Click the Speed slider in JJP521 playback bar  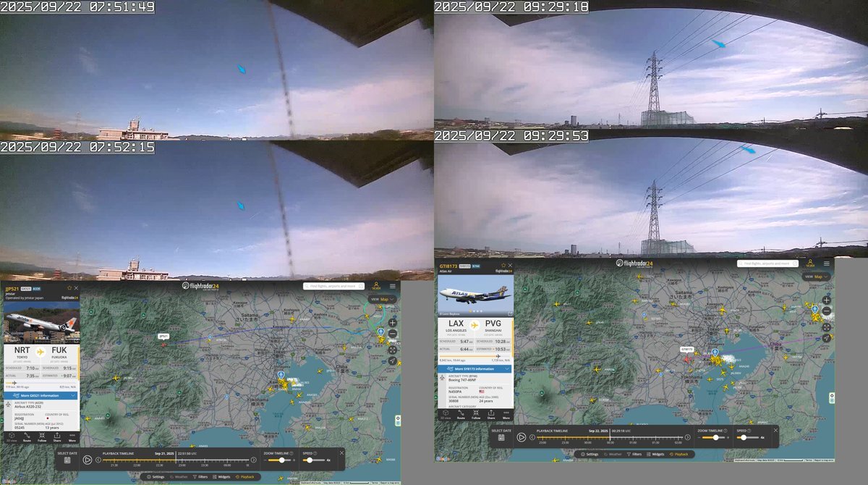point(310,460)
